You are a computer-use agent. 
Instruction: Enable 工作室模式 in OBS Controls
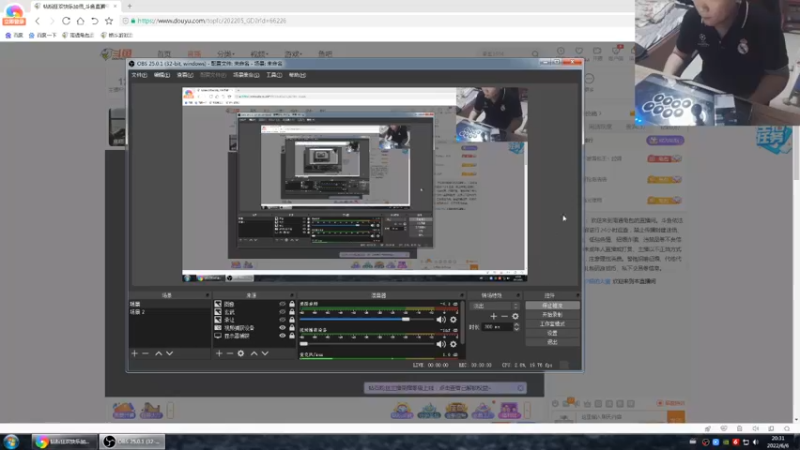click(553, 324)
